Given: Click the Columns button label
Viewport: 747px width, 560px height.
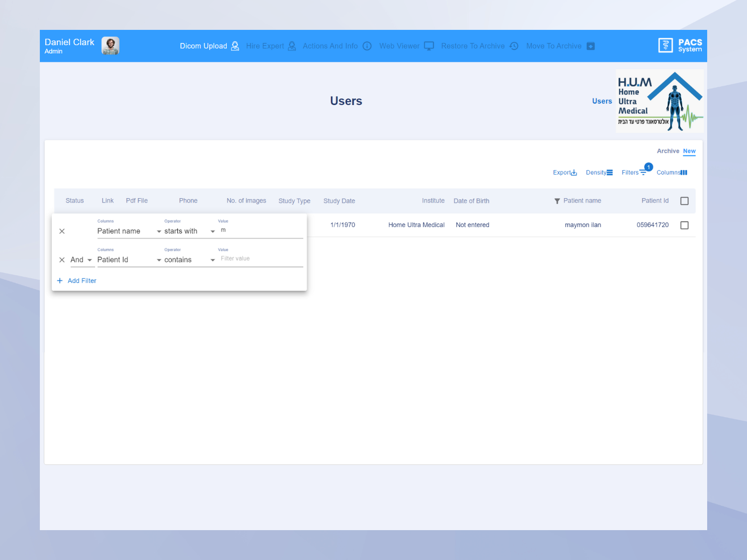Looking at the screenshot, I should (x=668, y=172).
